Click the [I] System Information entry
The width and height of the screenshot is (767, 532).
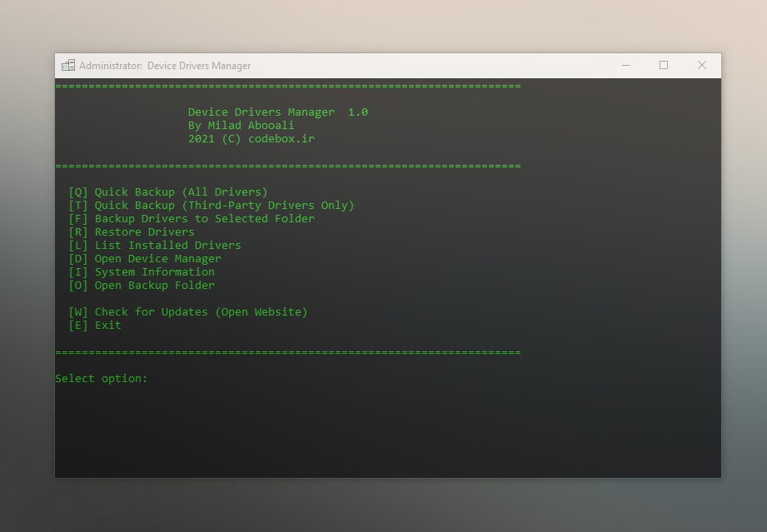tap(142, 272)
